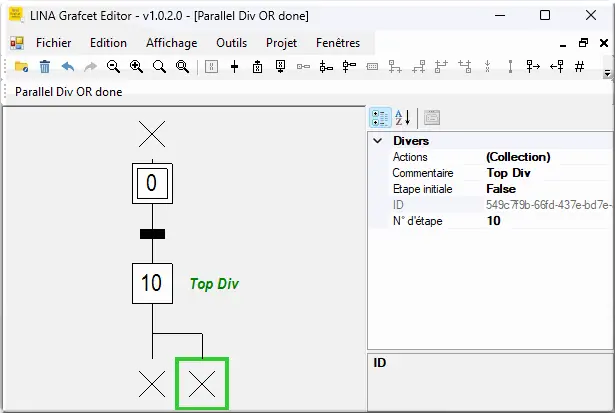Open the folder icon in toolbar
615x413 pixels.
(21, 67)
